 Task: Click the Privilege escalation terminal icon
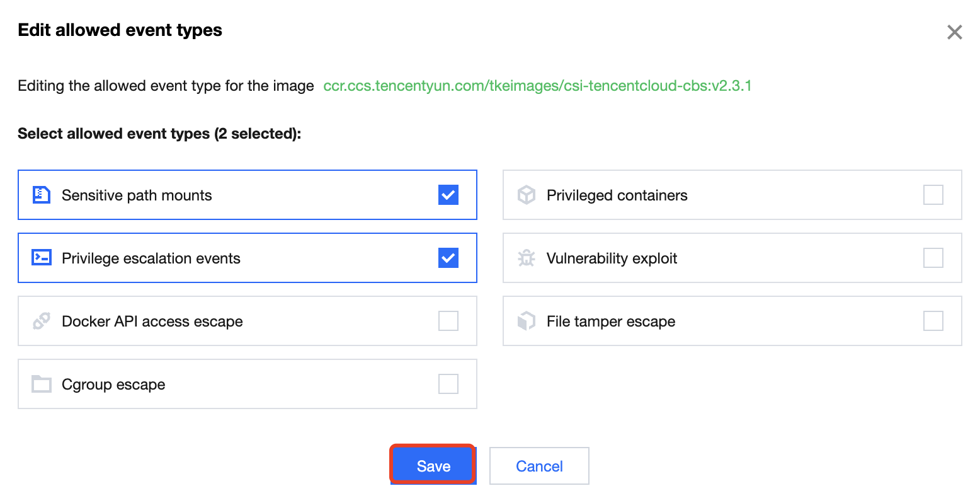tap(42, 258)
